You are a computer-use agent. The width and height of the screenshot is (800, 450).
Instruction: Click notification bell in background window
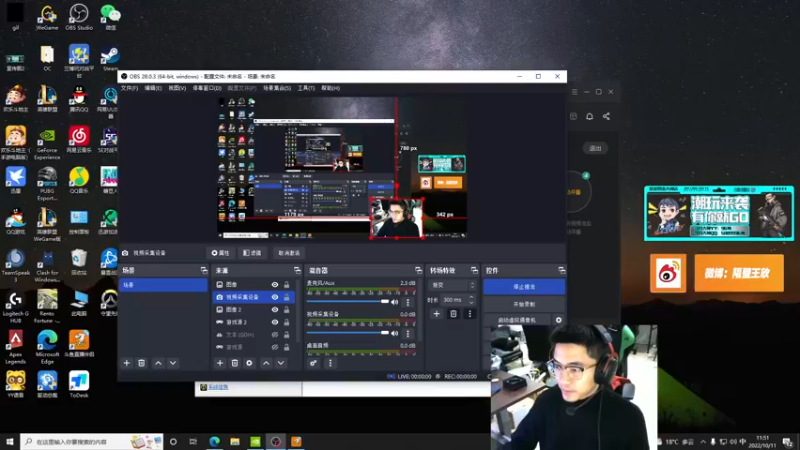pyautogui.click(x=589, y=116)
